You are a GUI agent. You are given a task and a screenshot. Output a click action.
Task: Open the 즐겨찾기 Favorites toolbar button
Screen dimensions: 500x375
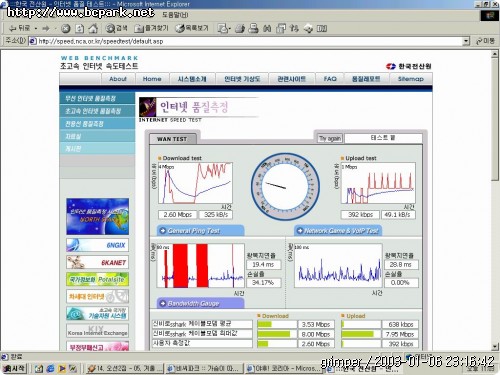(151, 28)
